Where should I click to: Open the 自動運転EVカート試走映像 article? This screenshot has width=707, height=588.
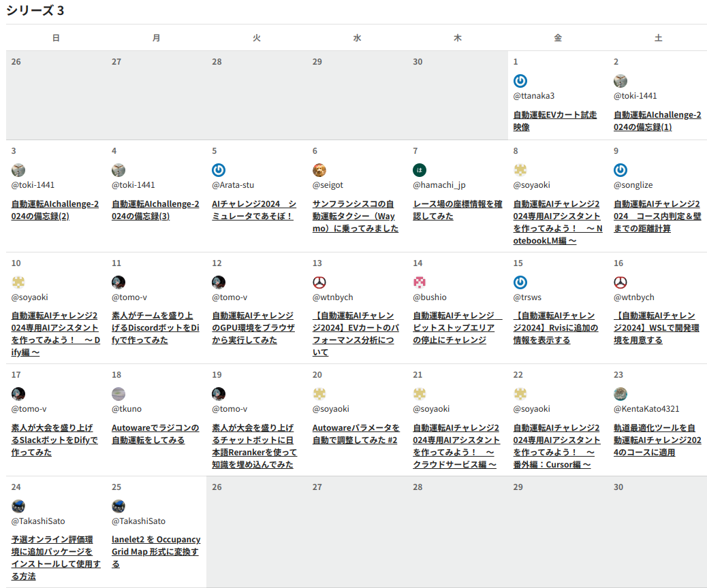tap(554, 121)
